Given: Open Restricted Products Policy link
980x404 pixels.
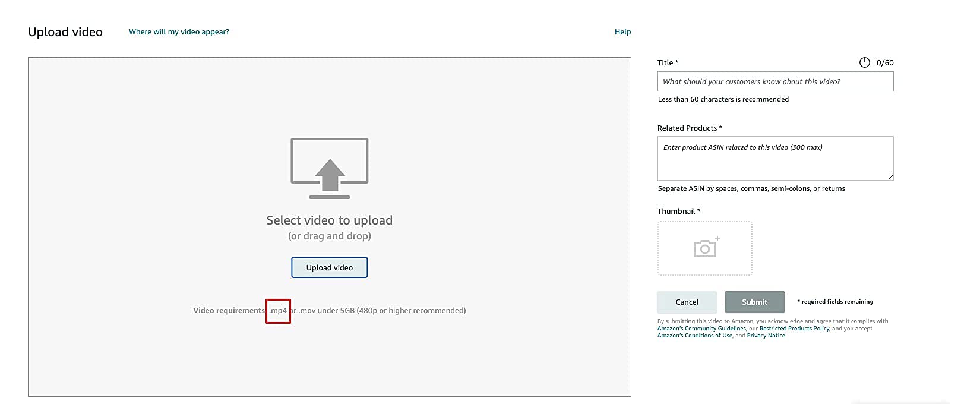Looking at the screenshot, I should [x=794, y=329].
